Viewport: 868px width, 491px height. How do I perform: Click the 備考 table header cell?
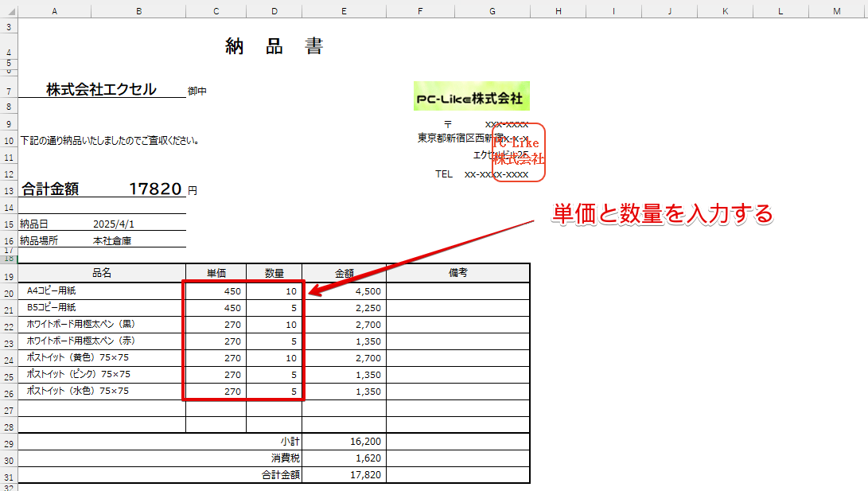pos(457,273)
